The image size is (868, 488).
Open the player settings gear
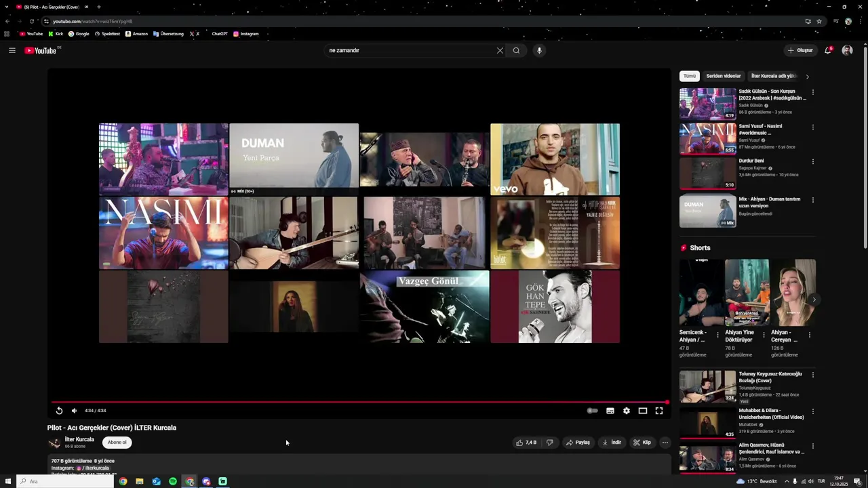[627, 411]
